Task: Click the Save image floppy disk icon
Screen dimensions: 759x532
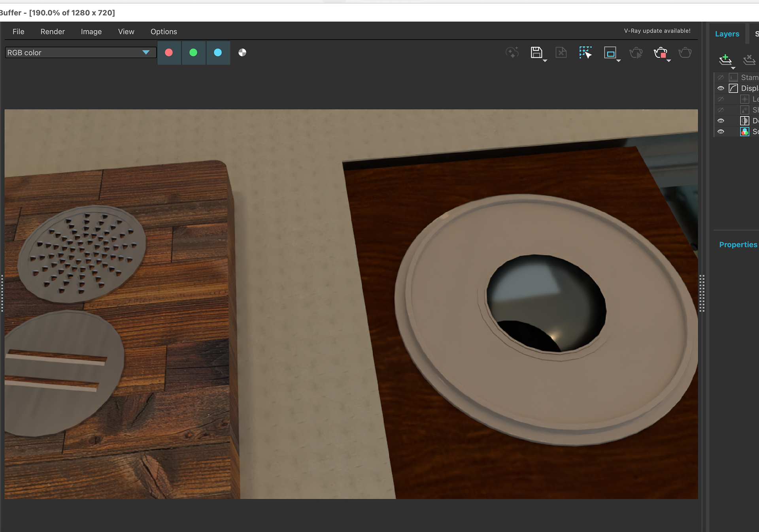Action: pos(536,53)
